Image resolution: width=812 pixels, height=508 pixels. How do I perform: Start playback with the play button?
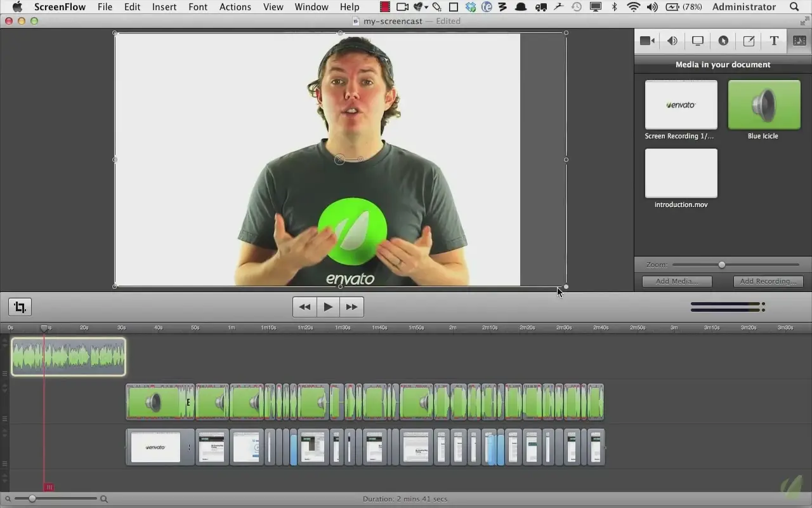pyautogui.click(x=328, y=307)
